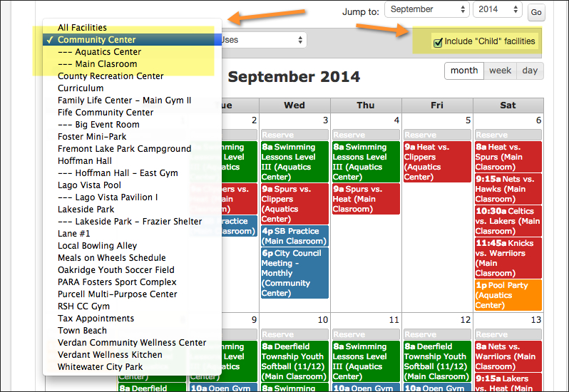
Task: Click Reserve on Wednesday September 3
Action: point(294,135)
